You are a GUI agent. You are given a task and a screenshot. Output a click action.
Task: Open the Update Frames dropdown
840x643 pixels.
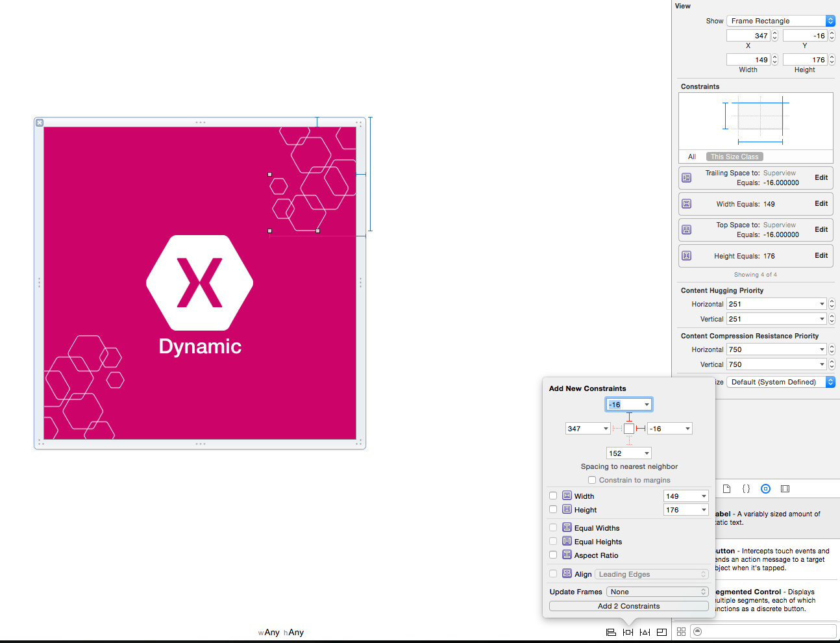(x=656, y=591)
